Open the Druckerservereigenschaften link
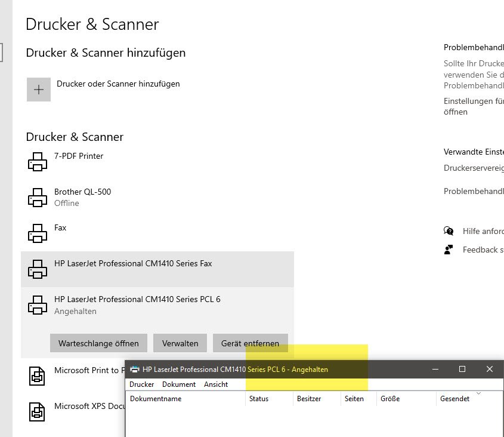The height and width of the screenshot is (437, 504). tap(474, 168)
